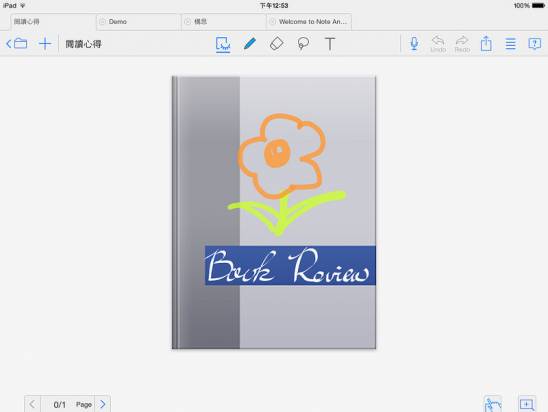Go back to the folder library

[x=17, y=44]
